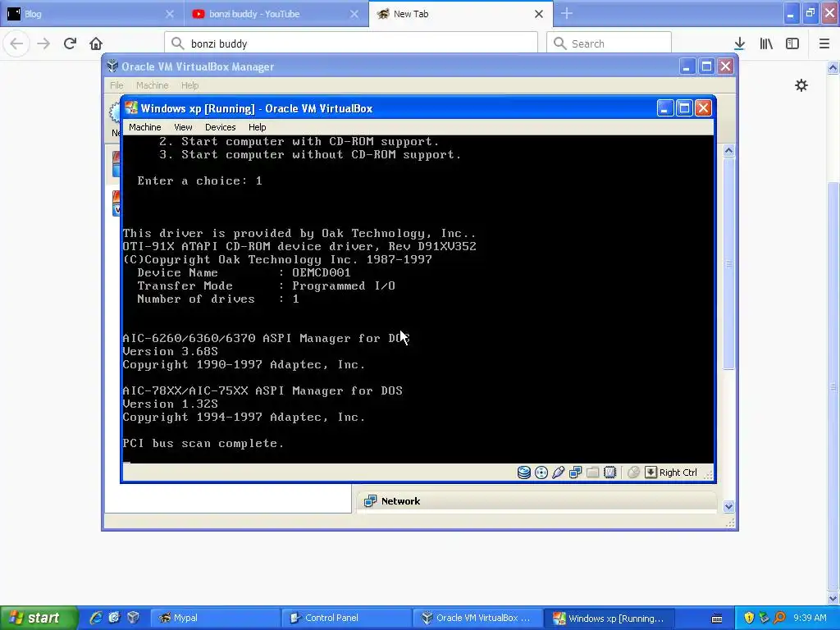Minimize the Windows xp VM window
This screenshot has width=840, height=630.
[x=664, y=108]
